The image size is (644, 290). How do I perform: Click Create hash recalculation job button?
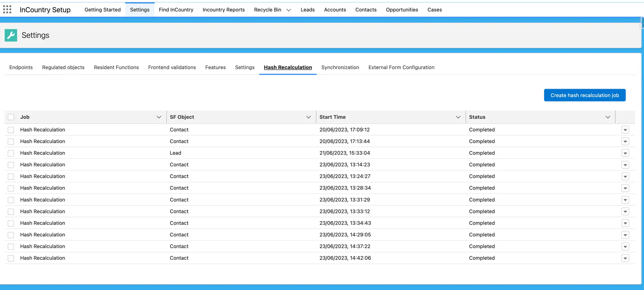pos(584,95)
